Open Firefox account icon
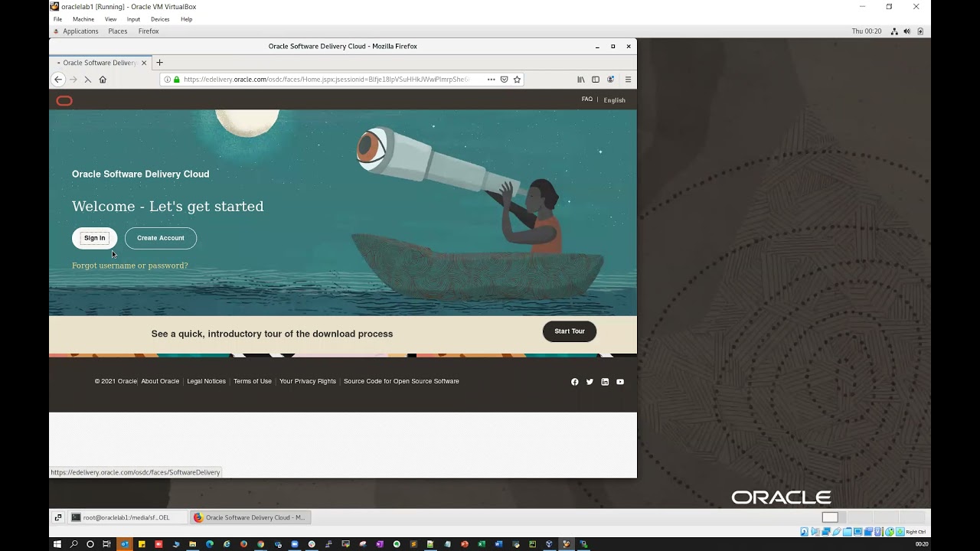The height and width of the screenshot is (551, 980). (610, 80)
